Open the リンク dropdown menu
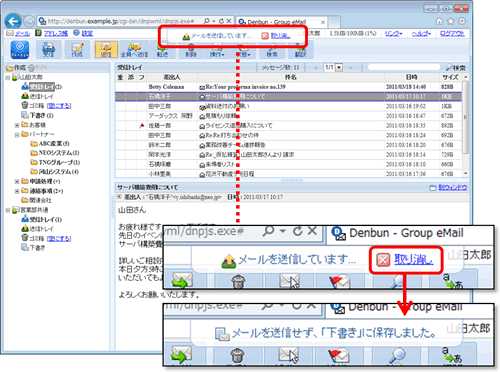 click(393, 34)
